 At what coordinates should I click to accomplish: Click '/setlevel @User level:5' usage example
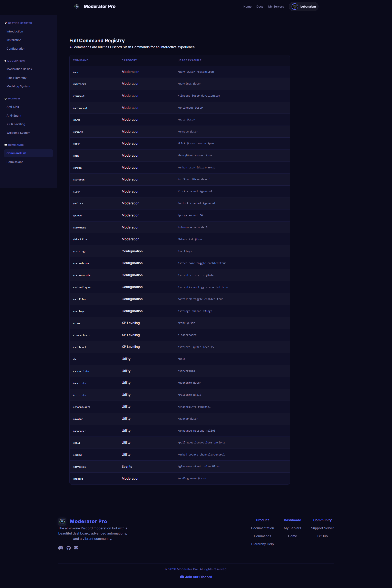click(196, 347)
